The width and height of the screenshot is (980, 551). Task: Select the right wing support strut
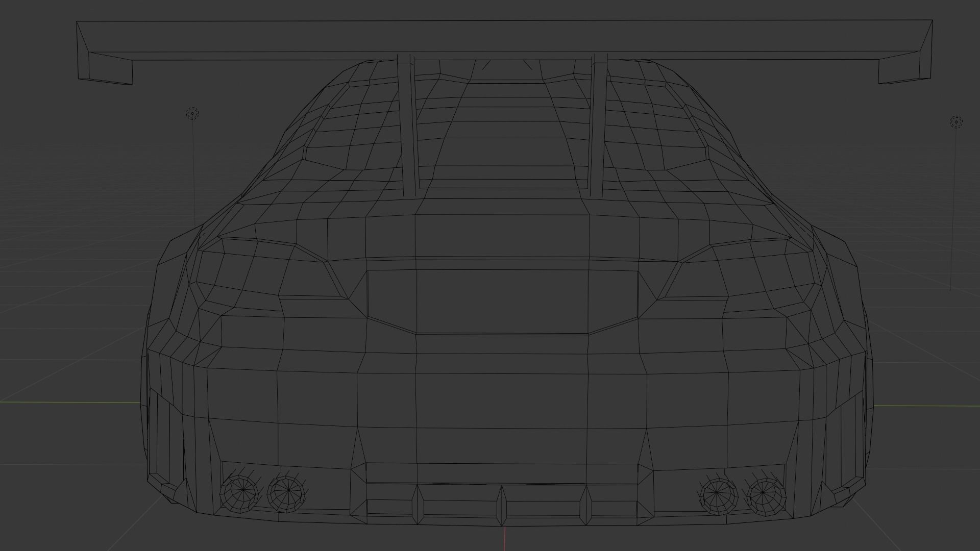click(x=599, y=125)
